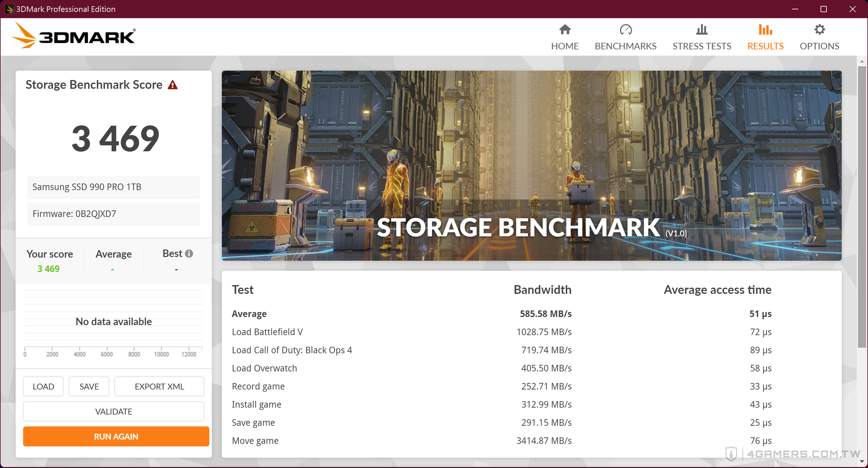Click the Firmware: 0B2QJXD7 field
Viewport: 868px width, 468px height.
point(113,214)
